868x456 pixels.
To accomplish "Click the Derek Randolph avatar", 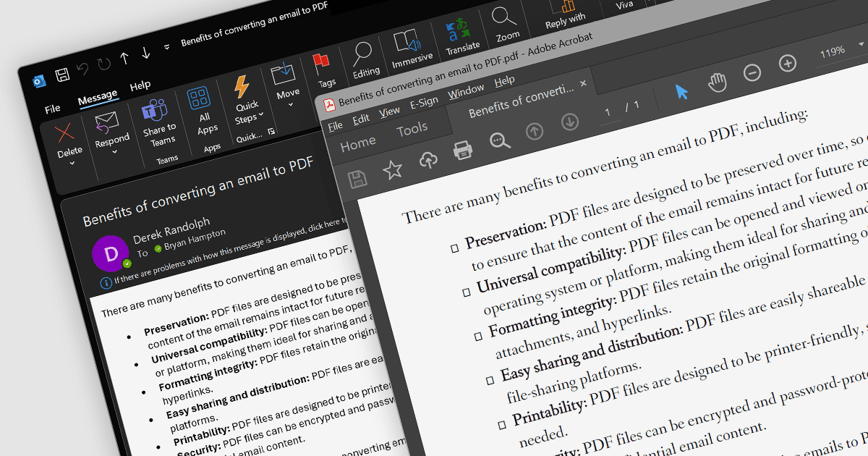I will [x=111, y=253].
